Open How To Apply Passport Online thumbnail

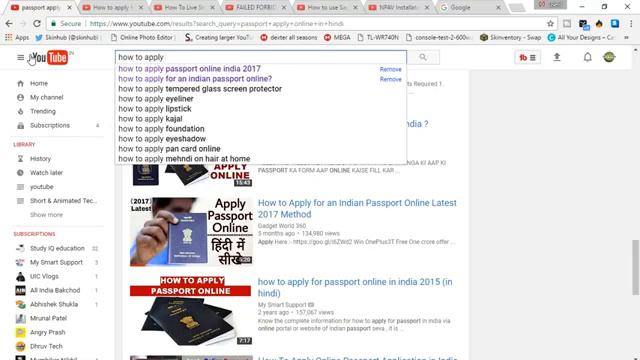click(191, 311)
